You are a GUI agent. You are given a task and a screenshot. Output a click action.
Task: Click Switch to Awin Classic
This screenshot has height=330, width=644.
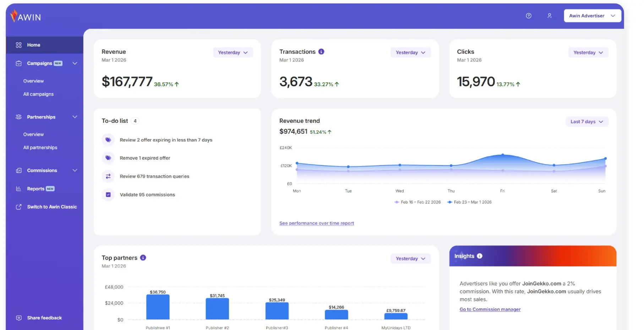[52, 207]
